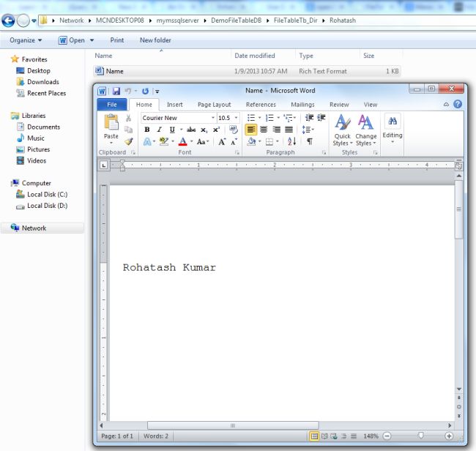Switch to the Review tab
The width and height of the screenshot is (476, 451).
[x=339, y=105]
